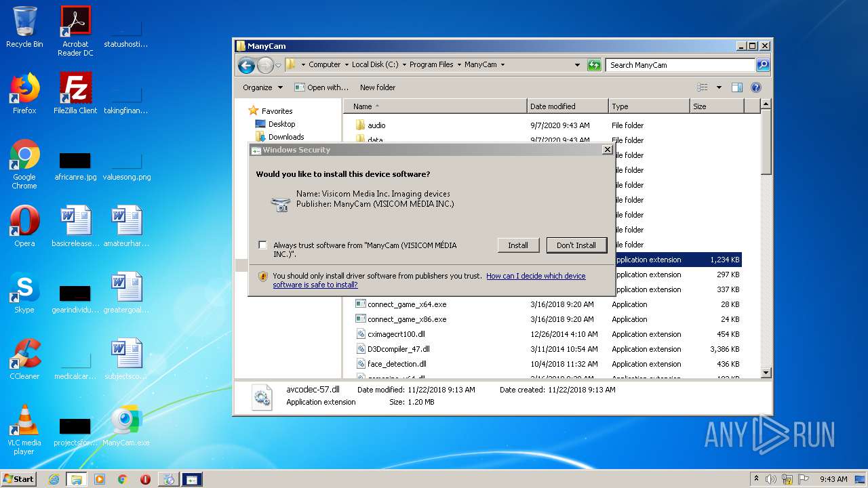
Task: Open amateurhar Word document on desktop
Action: pos(126,226)
